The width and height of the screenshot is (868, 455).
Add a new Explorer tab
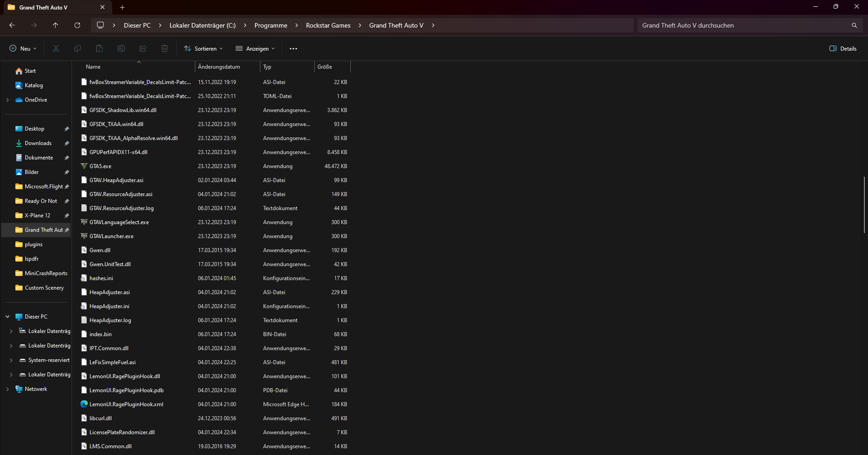click(x=122, y=7)
